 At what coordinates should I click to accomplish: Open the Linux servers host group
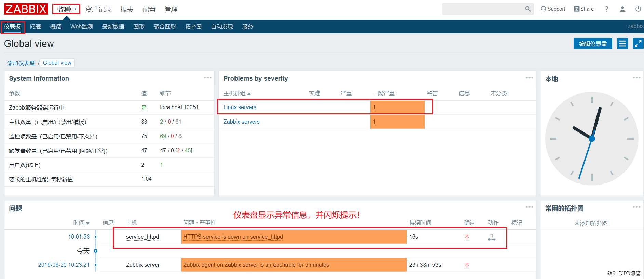pyautogui.click(x=240, y=107)
